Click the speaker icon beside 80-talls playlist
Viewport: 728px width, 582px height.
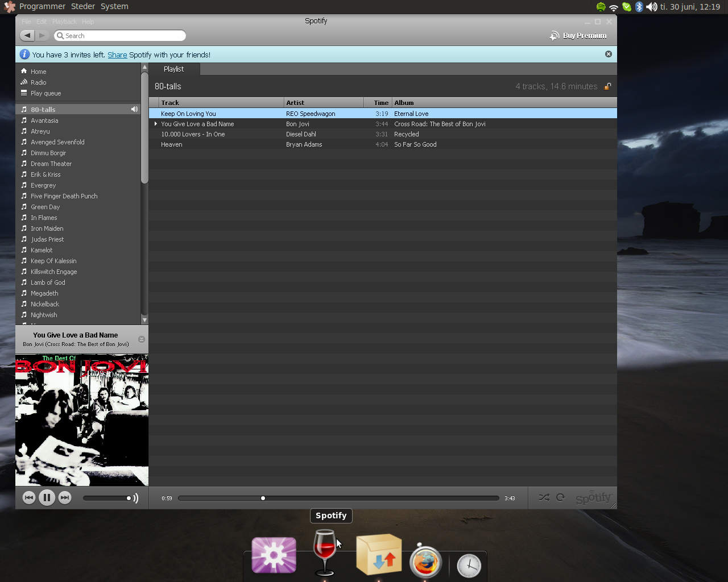(134, 109)
